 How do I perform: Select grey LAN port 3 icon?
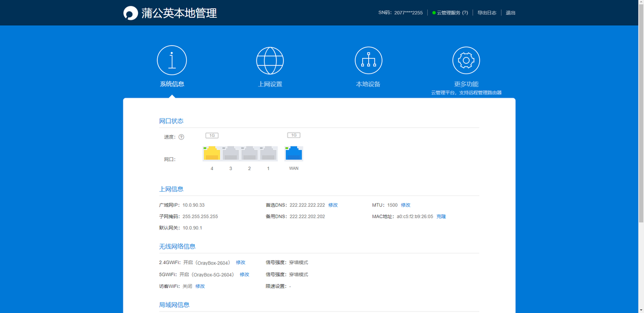231,154
